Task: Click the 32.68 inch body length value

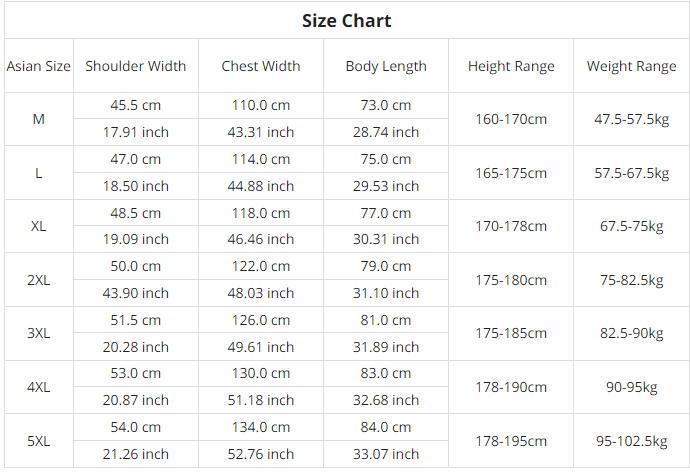Action: point(386,400)
